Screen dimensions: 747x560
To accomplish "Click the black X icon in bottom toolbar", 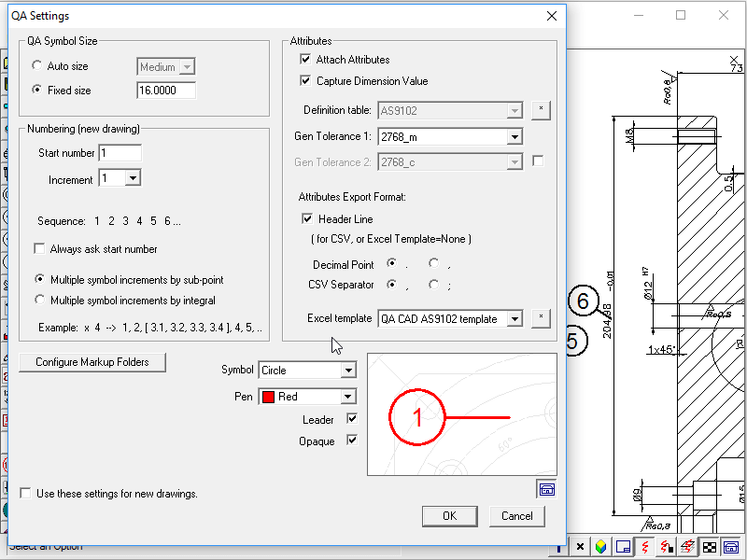I will 580,547.
